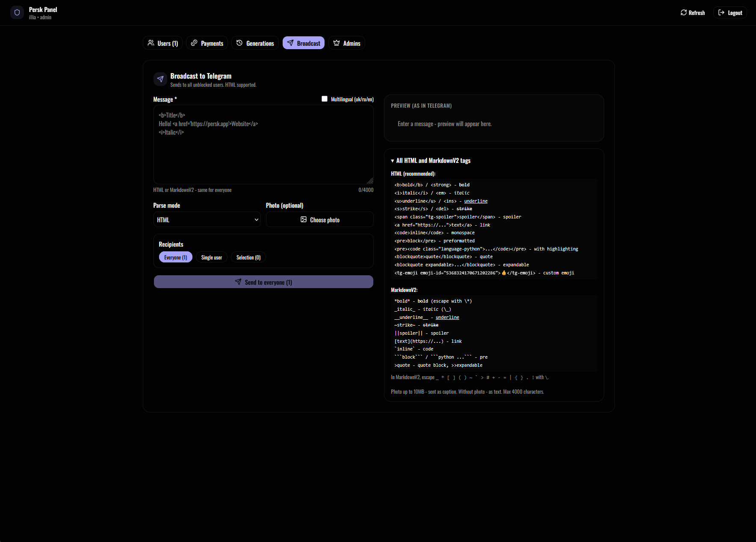Click the '__underline__ - underline' markdown line

(427, 317)
